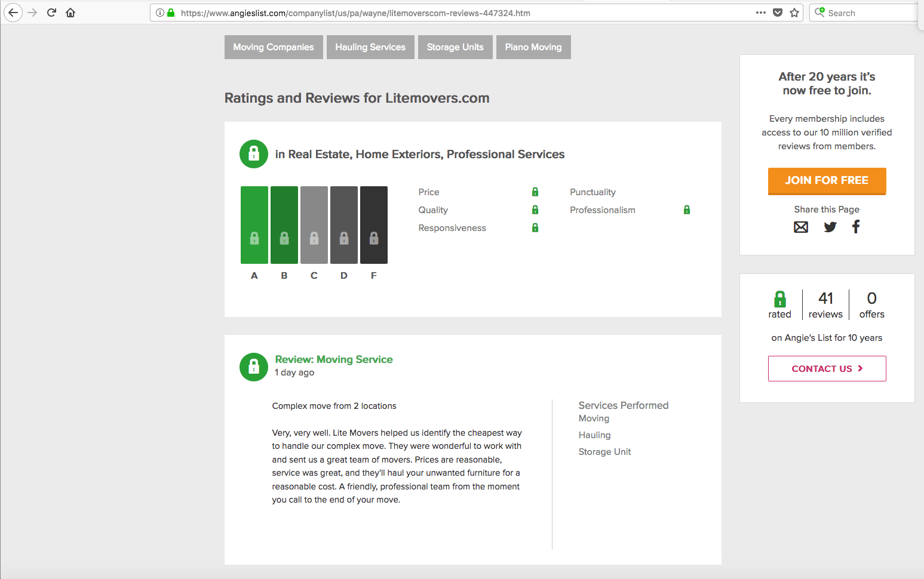Bookmark this page with the star icon
924x579 pixels.
click(794, 13)
